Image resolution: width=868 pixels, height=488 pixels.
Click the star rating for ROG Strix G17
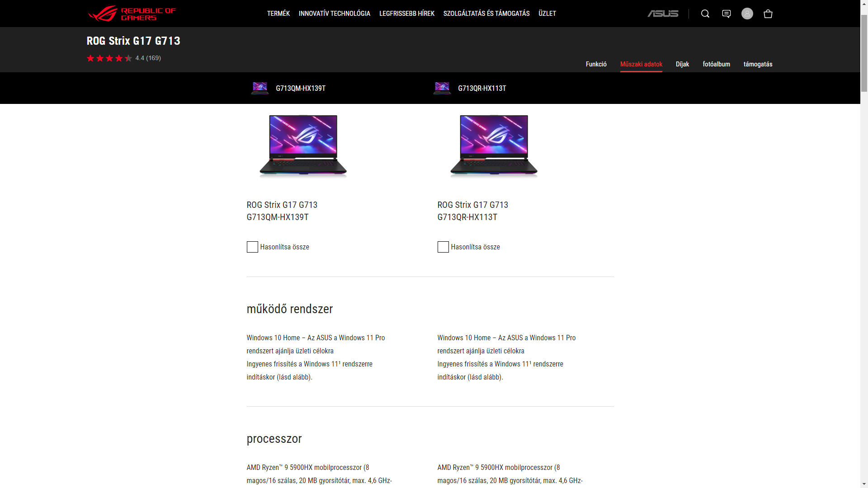(x=109, y=58)
